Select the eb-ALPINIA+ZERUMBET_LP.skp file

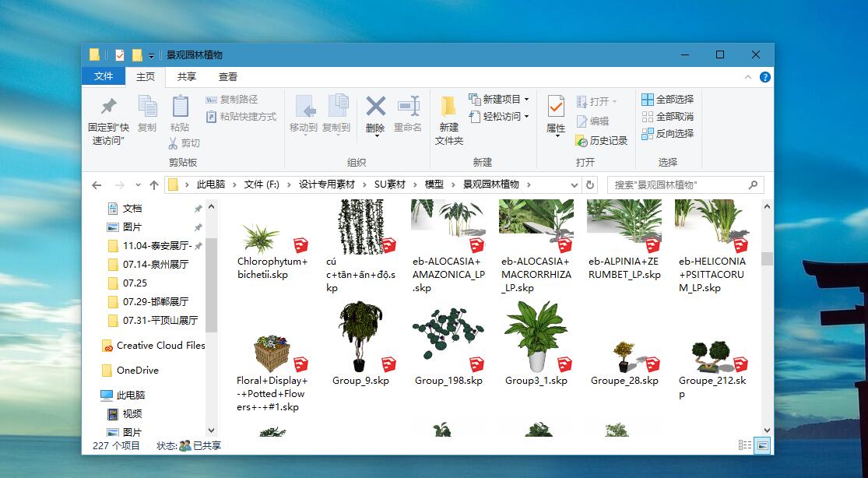coord(624,241)
